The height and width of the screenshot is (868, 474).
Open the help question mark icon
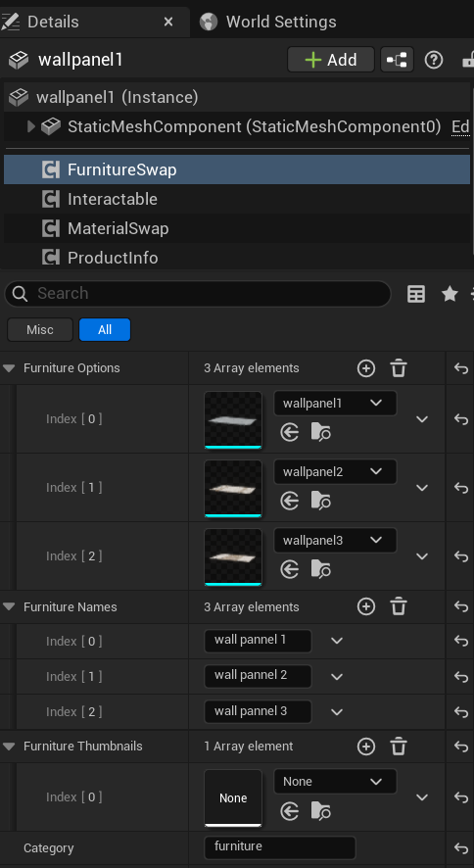coord(433,60)
